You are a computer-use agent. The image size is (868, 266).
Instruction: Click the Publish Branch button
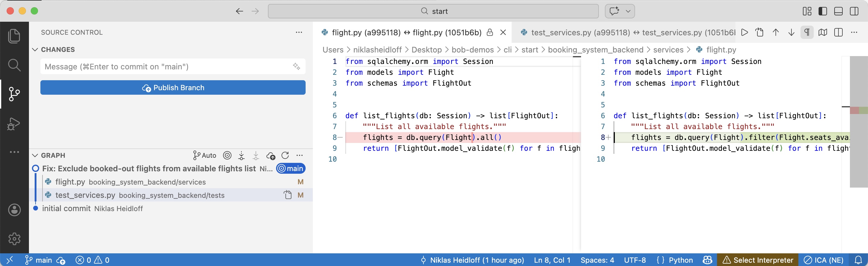point(173,88)
